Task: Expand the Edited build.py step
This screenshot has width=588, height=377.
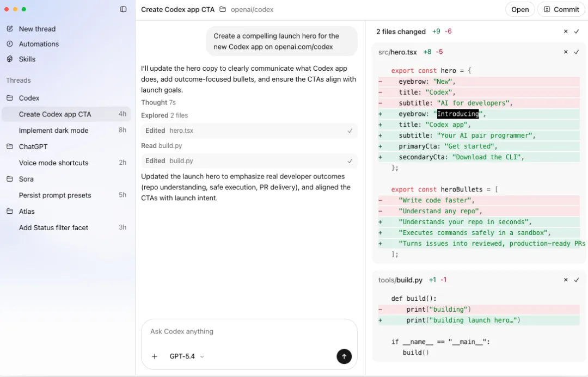Action: tap(249, 161)
